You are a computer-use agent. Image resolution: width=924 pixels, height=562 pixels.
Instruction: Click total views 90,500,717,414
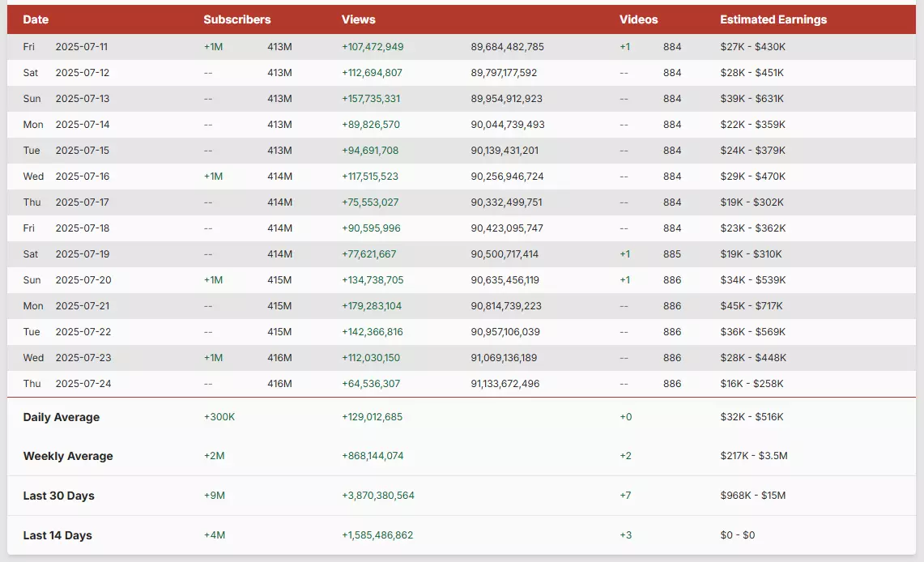click(505, 254)
